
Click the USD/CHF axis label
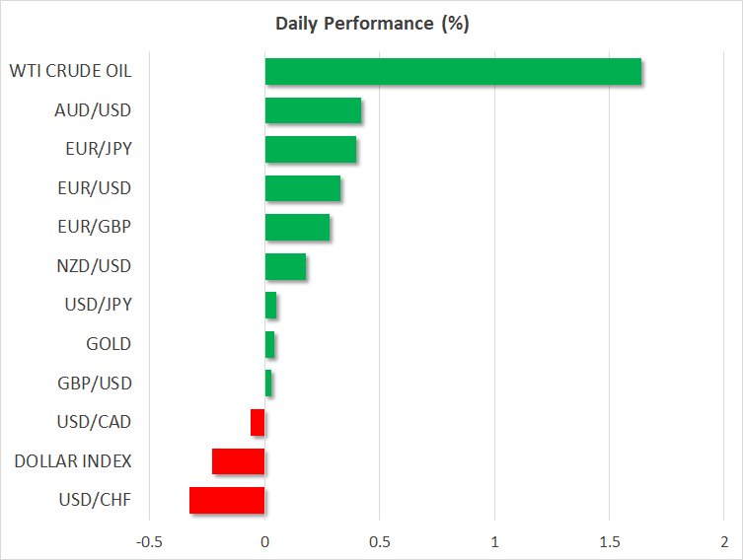click(x=94, y=500)
